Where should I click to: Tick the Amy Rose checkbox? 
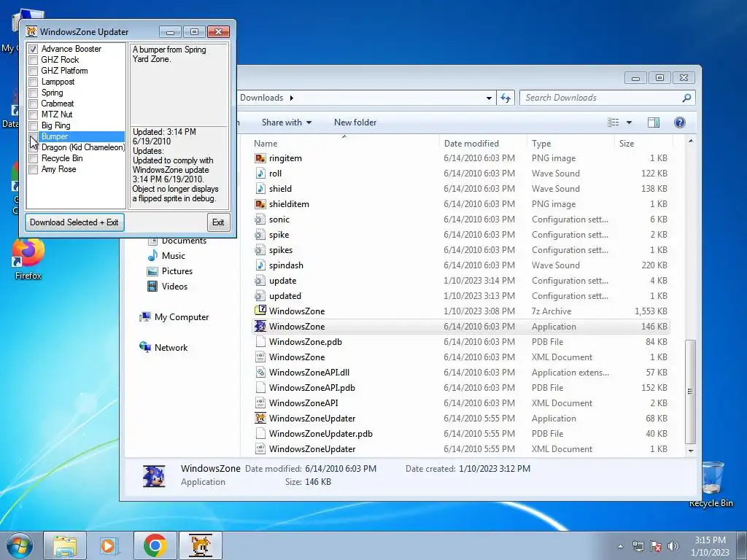point(33,169)
